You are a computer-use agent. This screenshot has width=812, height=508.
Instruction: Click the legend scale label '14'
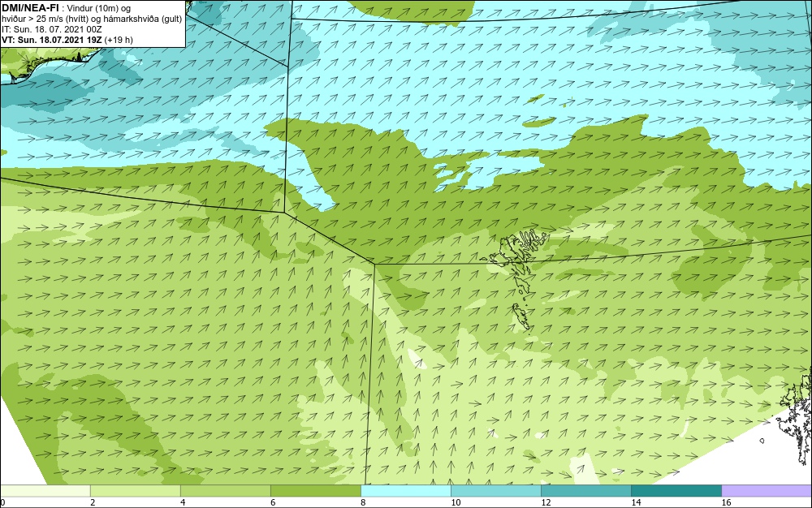pyautogui.click(x=636, y=502)
